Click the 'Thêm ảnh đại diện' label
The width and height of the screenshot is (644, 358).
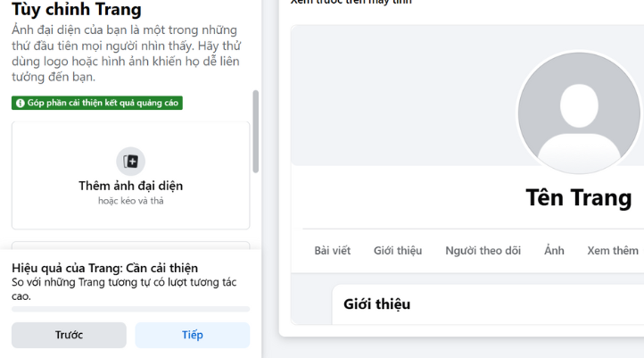pos(130,186)
